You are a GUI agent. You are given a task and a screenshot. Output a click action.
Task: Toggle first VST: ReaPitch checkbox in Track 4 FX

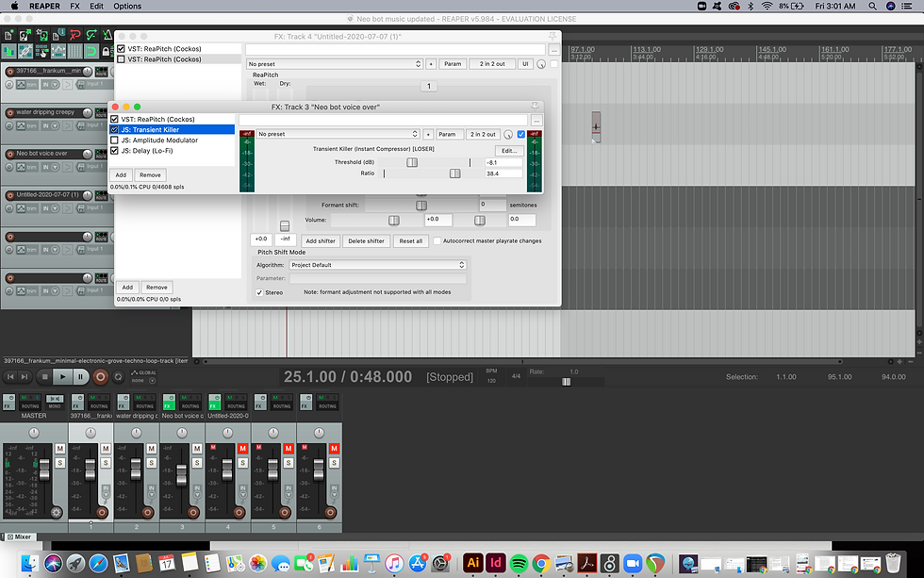tap(121, 49)
